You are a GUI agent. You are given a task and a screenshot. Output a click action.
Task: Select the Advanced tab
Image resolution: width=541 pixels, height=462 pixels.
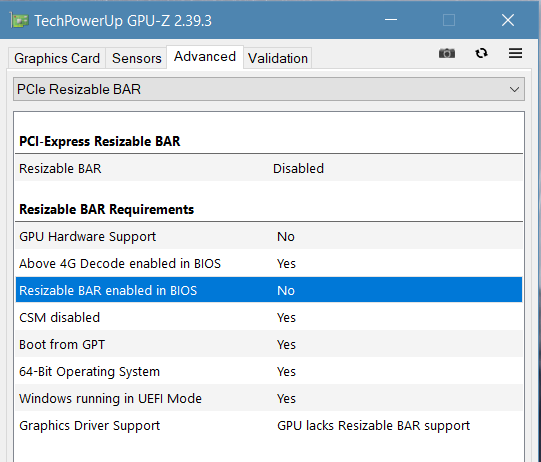[205, 57]
